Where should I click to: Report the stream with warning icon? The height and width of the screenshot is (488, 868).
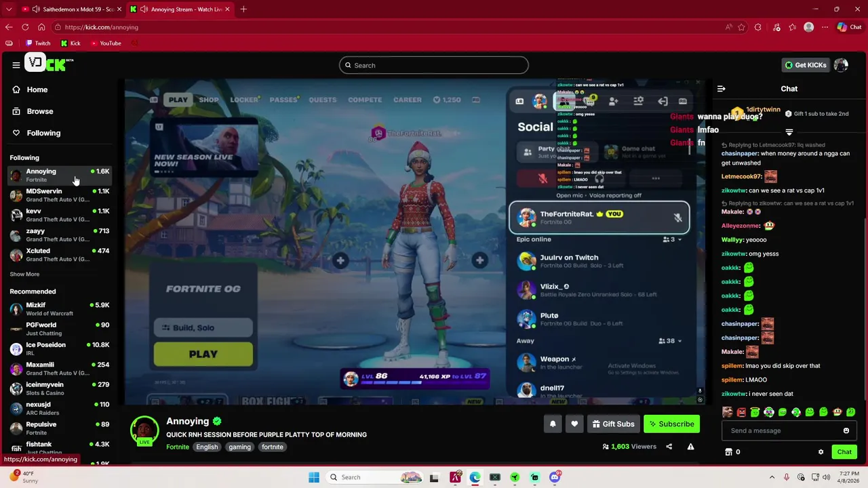[x=690, y=447]
